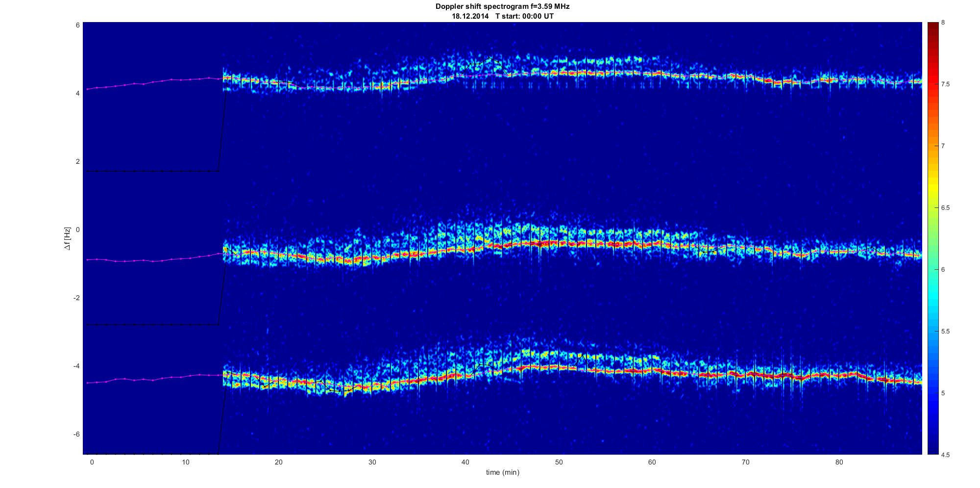Click the x-axis tick label "80"
This screenshot has height=488, width=980.
tap(839, 462)
